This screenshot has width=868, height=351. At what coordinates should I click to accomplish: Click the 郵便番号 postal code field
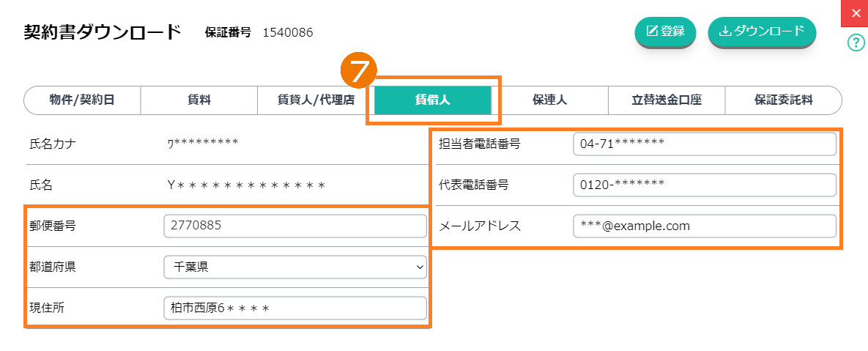(294, 226)
